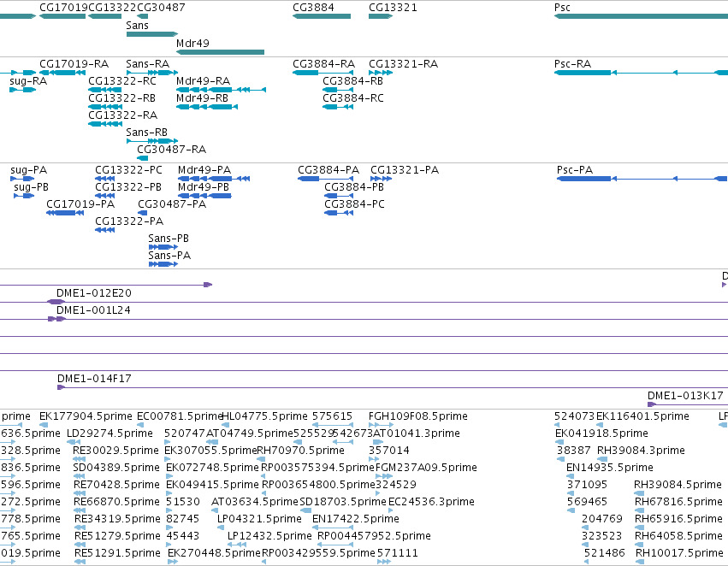The width and height of the screenshot is (728, 566).
Task: Select EST SD04389.5prime
Action: [116, 468]
